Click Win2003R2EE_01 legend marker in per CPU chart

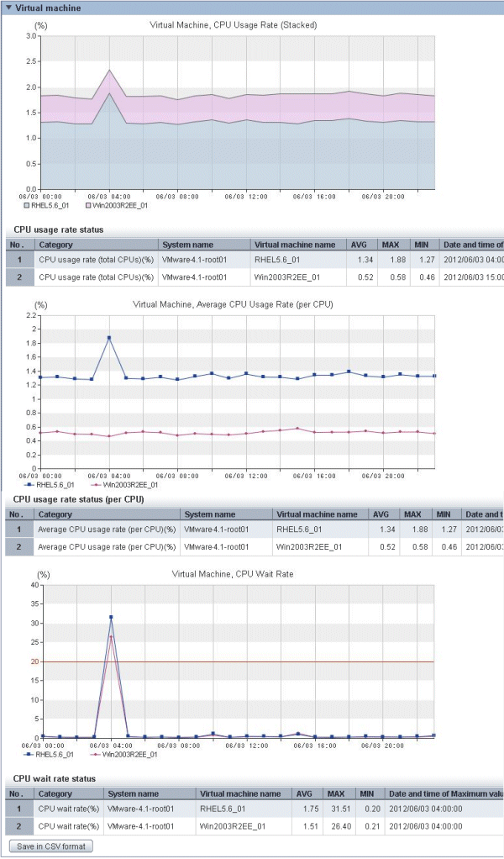pyautogui.click(x=95, y=485)
